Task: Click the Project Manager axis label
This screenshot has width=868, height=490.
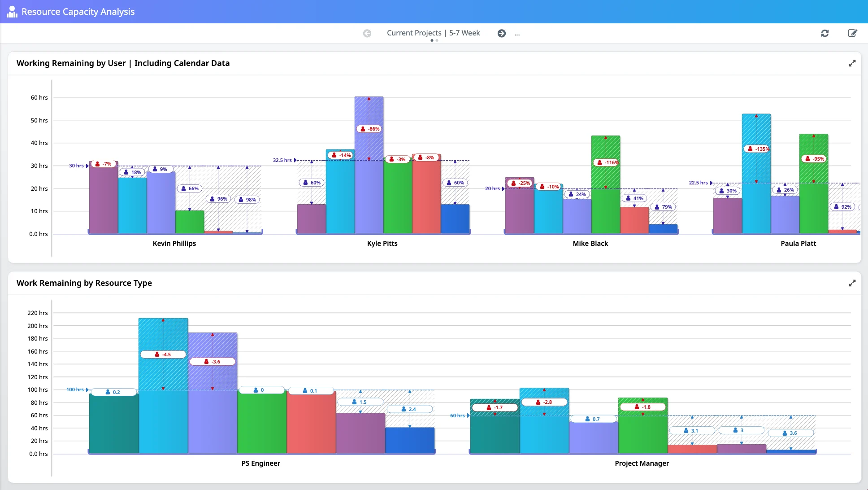Action: coord(642,463)
